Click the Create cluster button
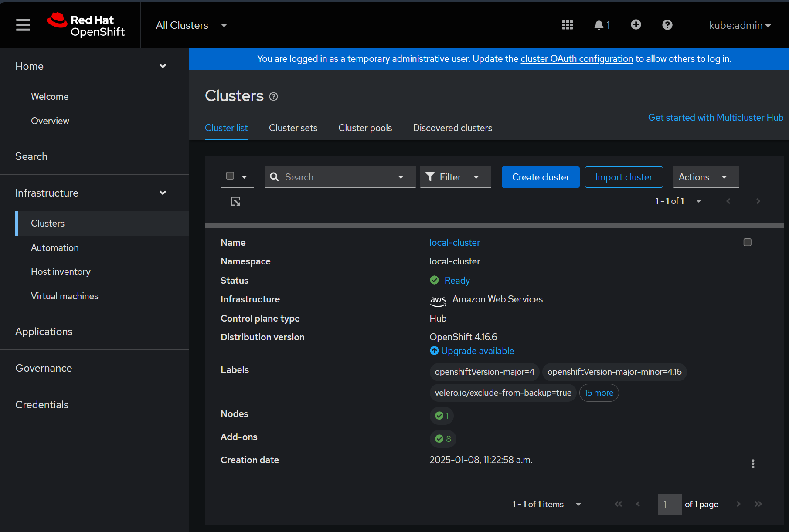The image size is (789, 532). (541, 177)
